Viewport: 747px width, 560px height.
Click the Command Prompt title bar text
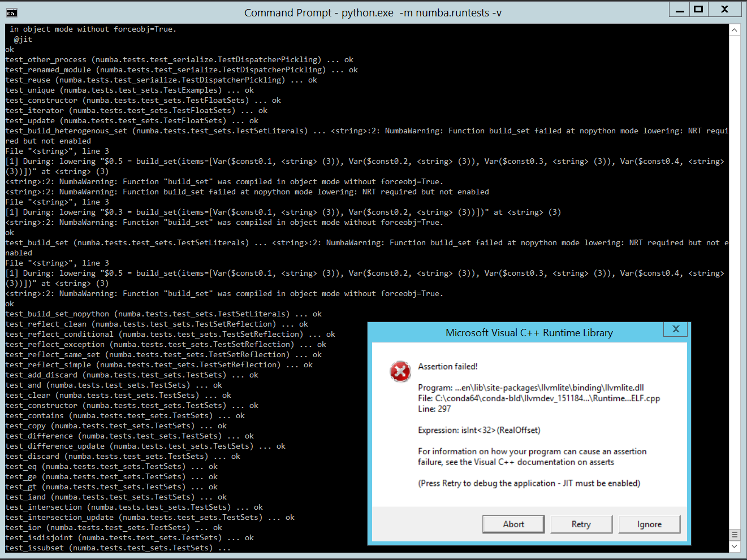[x=373, y=12]
